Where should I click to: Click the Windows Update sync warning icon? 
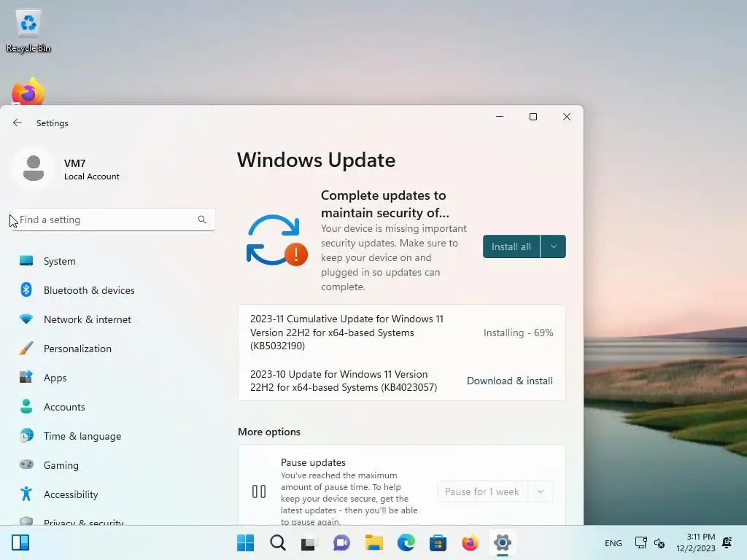coord(276,241)
